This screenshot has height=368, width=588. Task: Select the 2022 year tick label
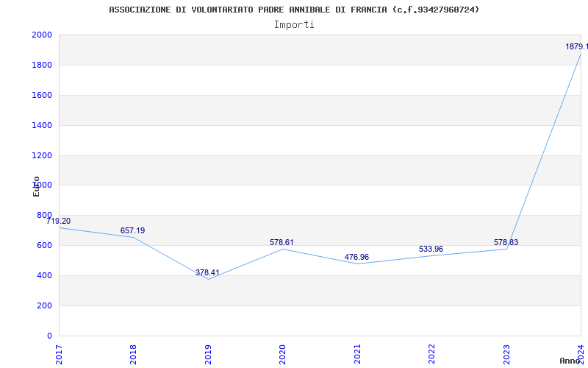[x=432, y=353]
